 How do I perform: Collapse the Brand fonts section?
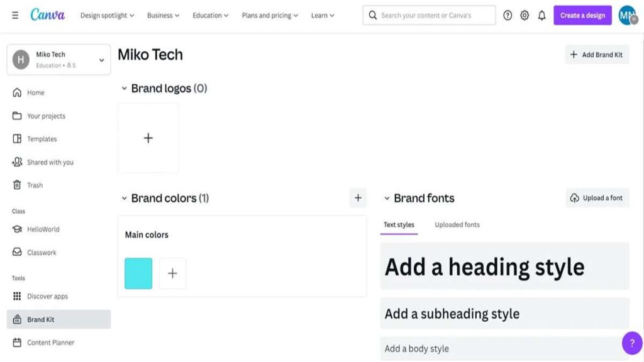tap(387, 198)
